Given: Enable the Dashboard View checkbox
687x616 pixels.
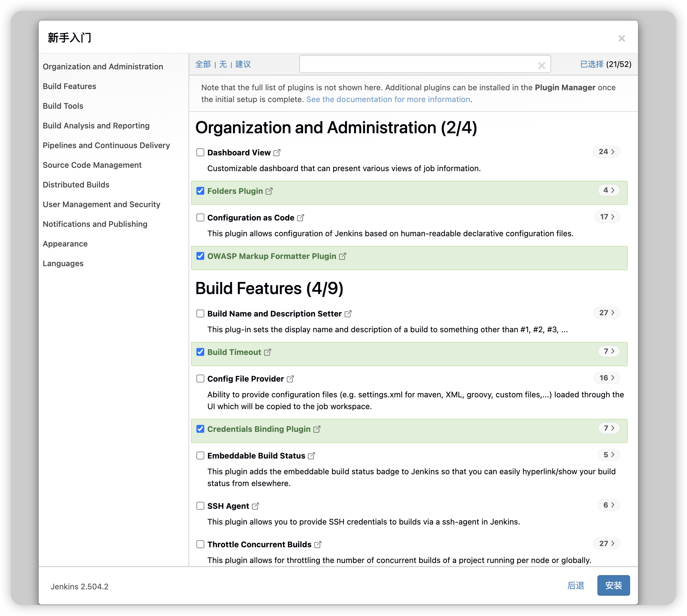Looking at the screenshot, I should point(200,152).
